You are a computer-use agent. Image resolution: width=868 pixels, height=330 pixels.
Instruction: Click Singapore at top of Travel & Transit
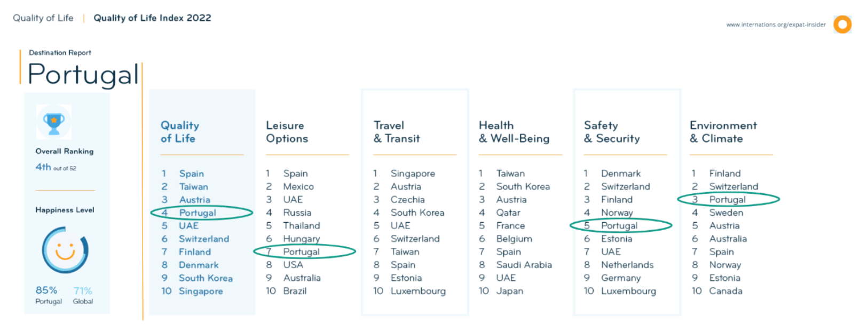point(413,174)
